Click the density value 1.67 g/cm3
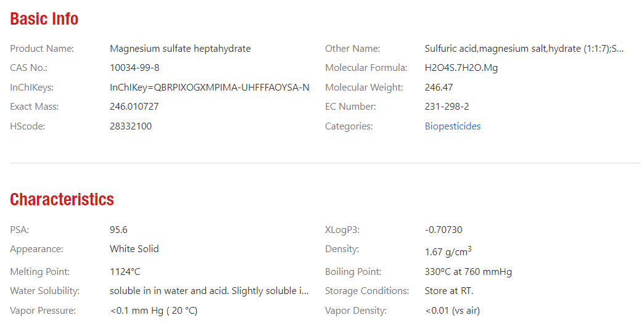 (448, 251)
